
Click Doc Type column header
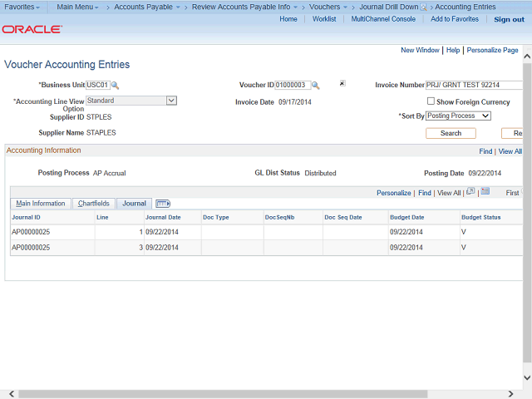[216, 218]
